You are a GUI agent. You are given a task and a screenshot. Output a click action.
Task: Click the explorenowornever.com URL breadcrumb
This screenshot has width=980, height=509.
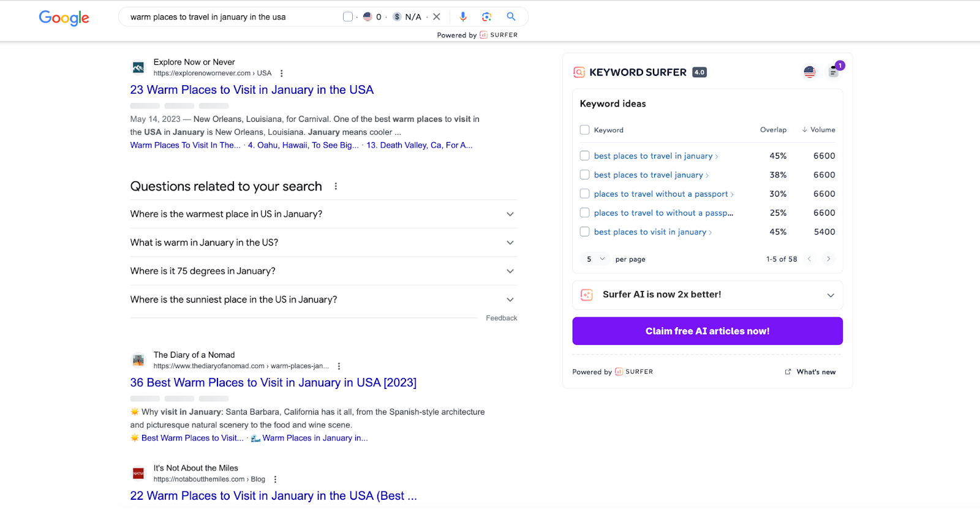coord(213,74)
